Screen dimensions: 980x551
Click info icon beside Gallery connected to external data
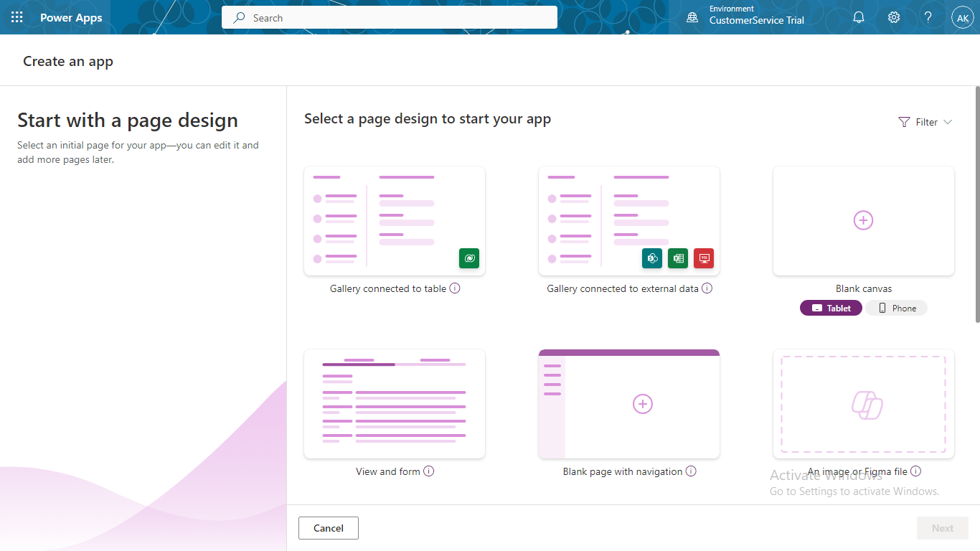707,288
